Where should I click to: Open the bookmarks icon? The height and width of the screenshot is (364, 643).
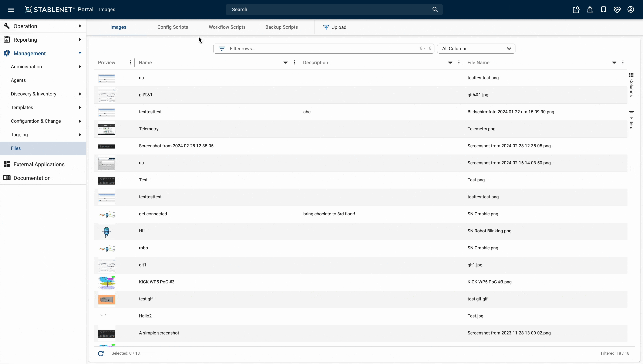coord(603,10)
